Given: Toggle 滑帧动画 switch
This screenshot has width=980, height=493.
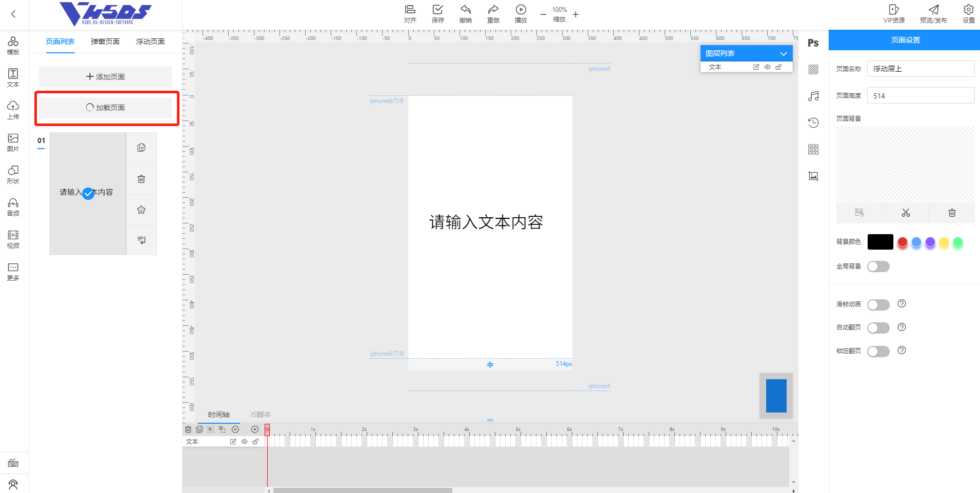Looking at the screenshot, I should point(878,305).
